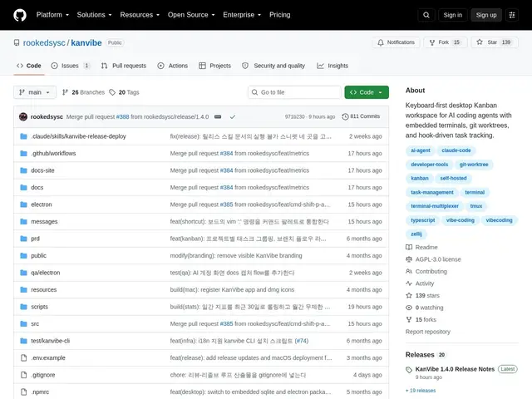Select the ai-agent topic tag
Screen dimensions: 532x399
pyautogui.click(x=421, y=150)
